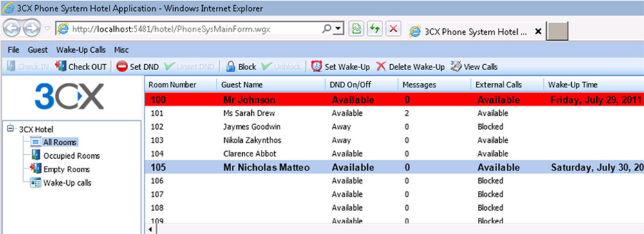Click Blocked external calls for room 108
The width and height of the screenshot is (644, 234).
click(490, 208)
